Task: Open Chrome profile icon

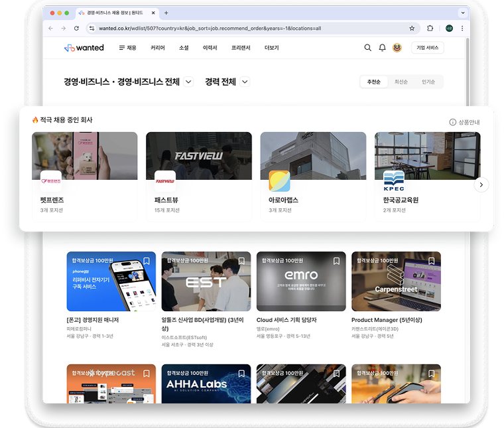Action: point(449,29)
